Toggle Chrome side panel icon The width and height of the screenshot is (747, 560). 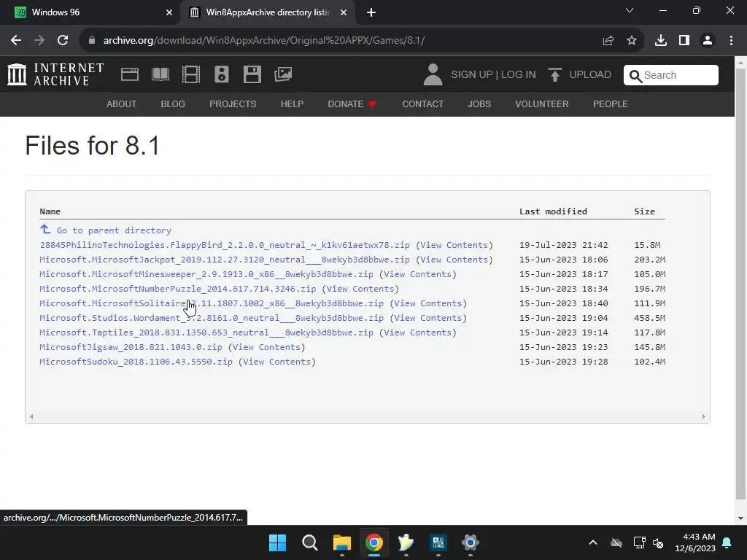pyautogui.click(x=684, y=41)
